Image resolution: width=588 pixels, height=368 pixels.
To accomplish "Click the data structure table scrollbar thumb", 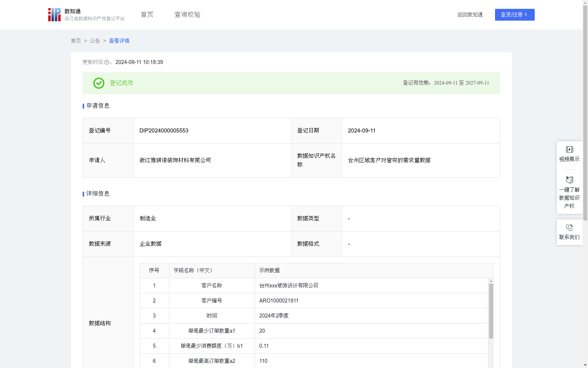I will pos(491,311).
